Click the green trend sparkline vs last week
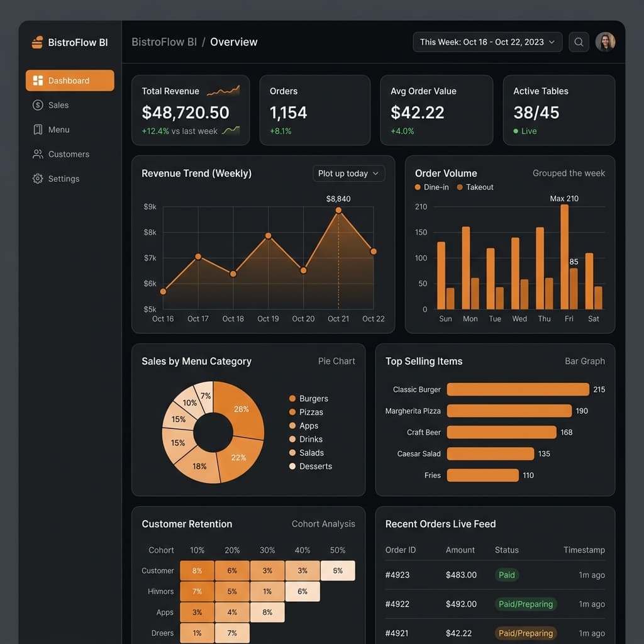Viewport: 644px width, 644px height. point(230,131)
